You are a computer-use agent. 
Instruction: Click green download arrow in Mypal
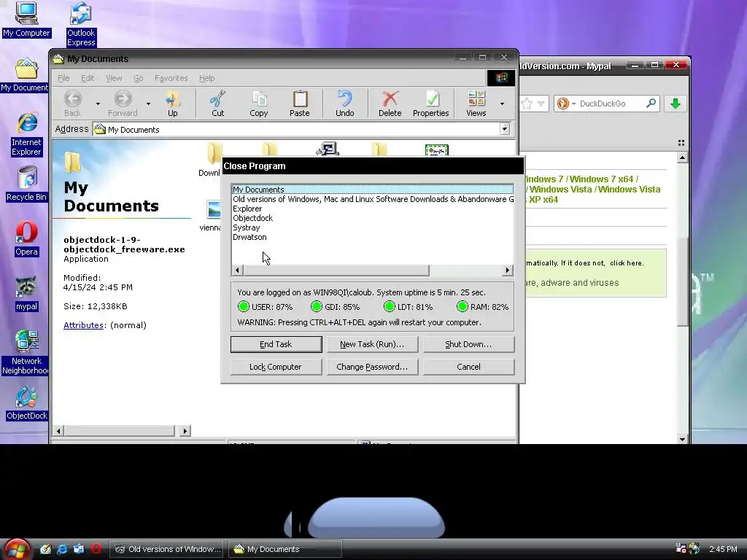tap(675, 104)
